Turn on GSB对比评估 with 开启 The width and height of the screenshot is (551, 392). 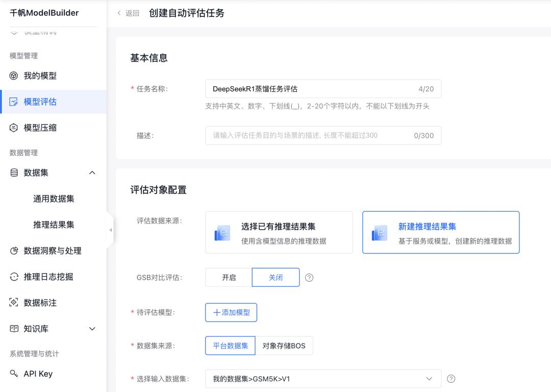coord(229,277)
